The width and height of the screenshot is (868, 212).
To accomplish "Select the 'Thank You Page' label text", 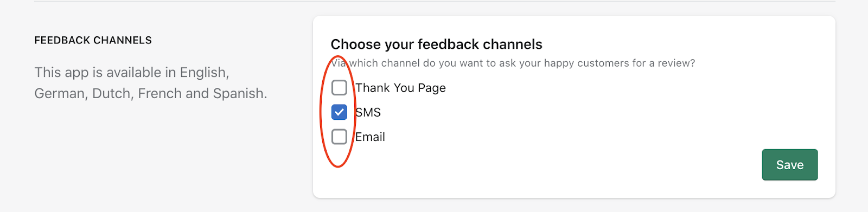I will click(400, 88).
